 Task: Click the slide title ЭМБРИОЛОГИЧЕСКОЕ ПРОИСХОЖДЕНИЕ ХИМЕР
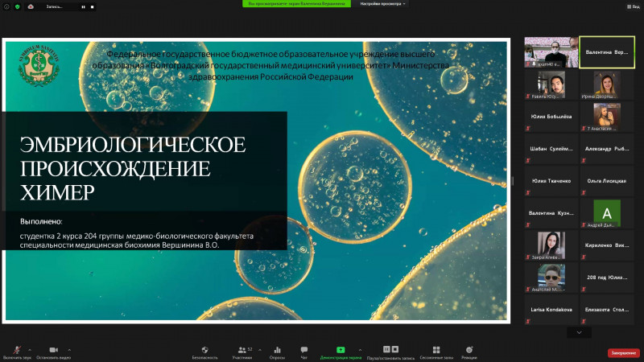133,168
